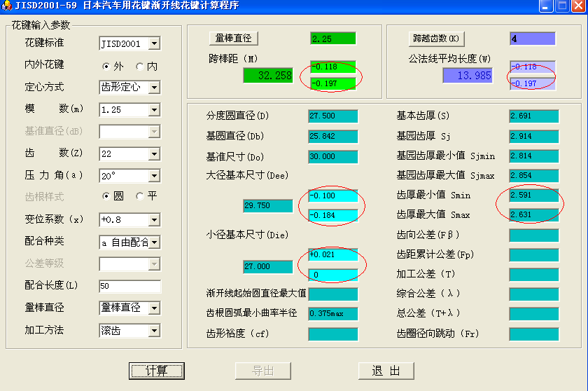This screenshot has width=588, height=391.
Task: Click the 公法线平均长度 value 13.985
Action: coord(468,76)
